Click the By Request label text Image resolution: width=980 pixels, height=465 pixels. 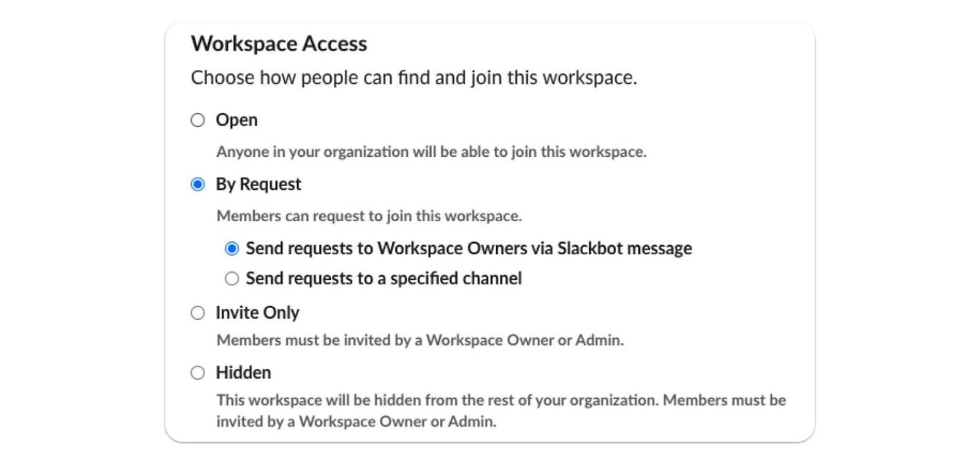pyautogui.click(x=258, y=184)
